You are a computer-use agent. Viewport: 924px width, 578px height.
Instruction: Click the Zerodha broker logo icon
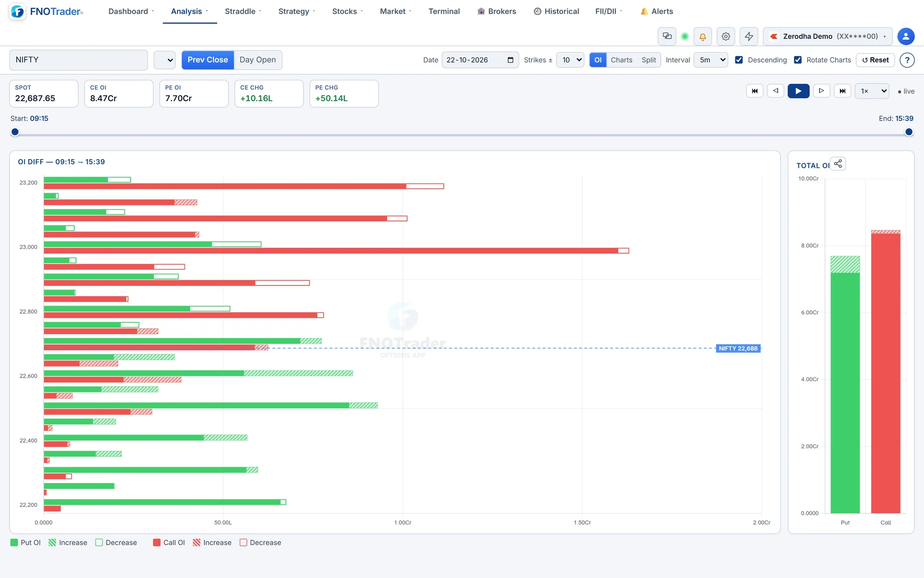click(774, 36)
